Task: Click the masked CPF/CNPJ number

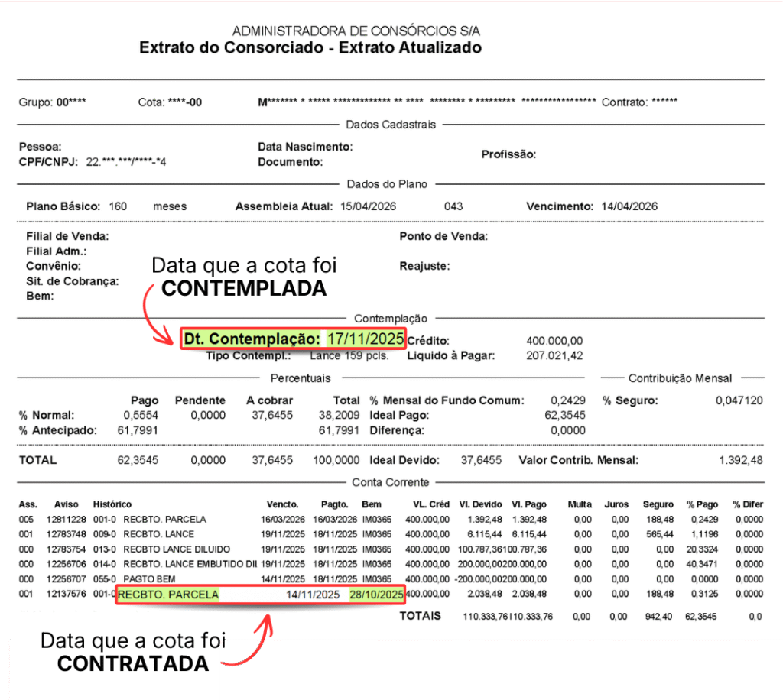Action: tap(125, 162)
